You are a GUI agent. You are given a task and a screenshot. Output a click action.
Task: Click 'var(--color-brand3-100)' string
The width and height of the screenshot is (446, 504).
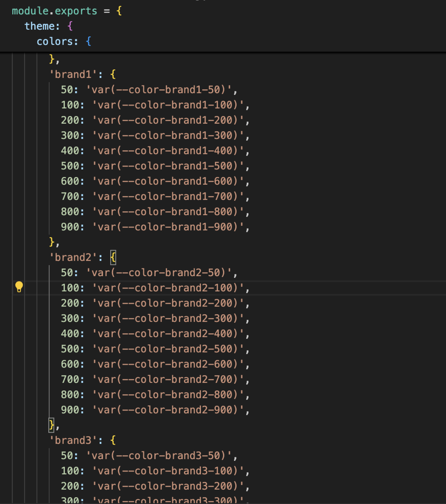(x=168, y=471)
